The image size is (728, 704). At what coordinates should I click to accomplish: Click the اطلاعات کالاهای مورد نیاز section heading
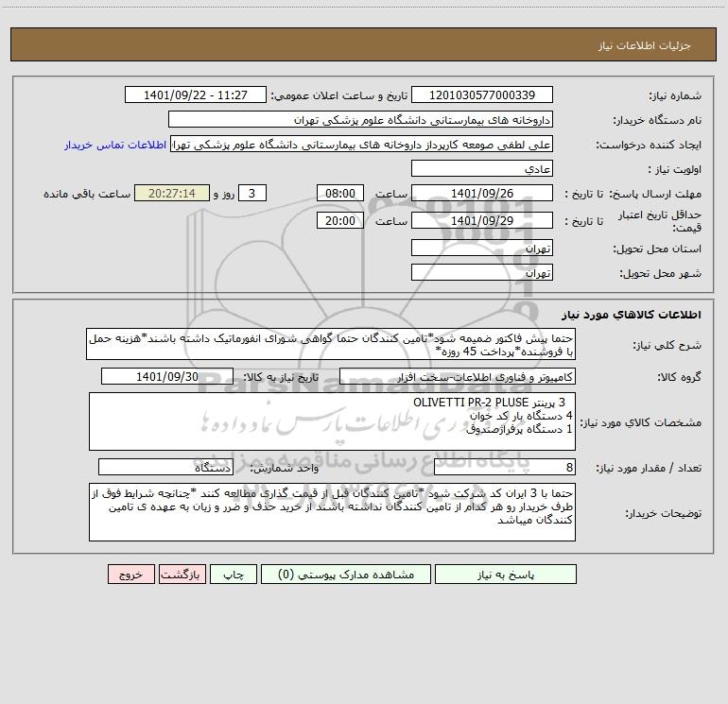[632, 315]
